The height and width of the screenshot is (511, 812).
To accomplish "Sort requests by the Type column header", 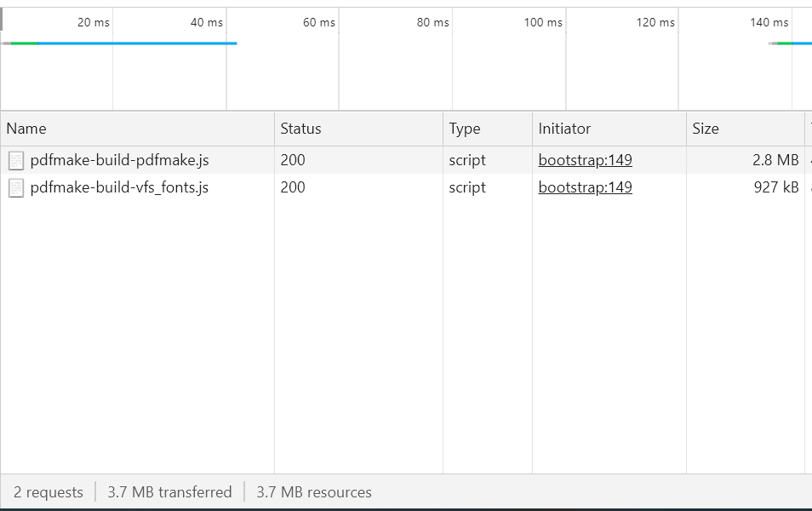I will click(465, 129).
